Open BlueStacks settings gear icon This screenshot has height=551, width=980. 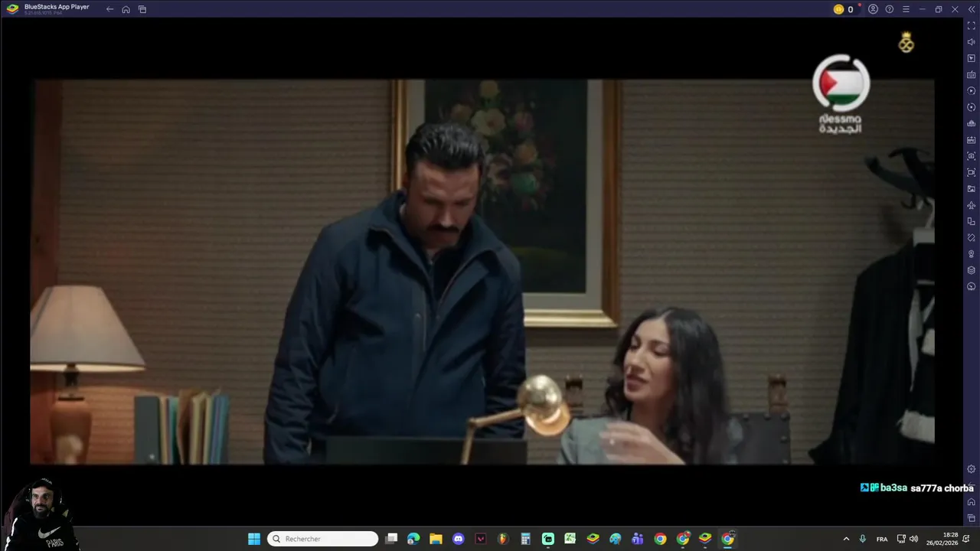click(972, 469)
